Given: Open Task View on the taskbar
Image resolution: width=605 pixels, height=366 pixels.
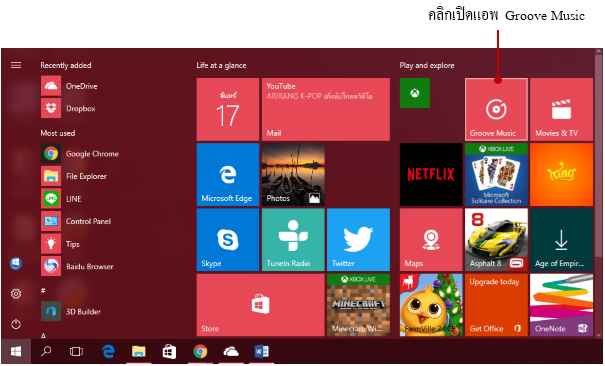Looking at the screenshot, I should [x=76, y=351].
